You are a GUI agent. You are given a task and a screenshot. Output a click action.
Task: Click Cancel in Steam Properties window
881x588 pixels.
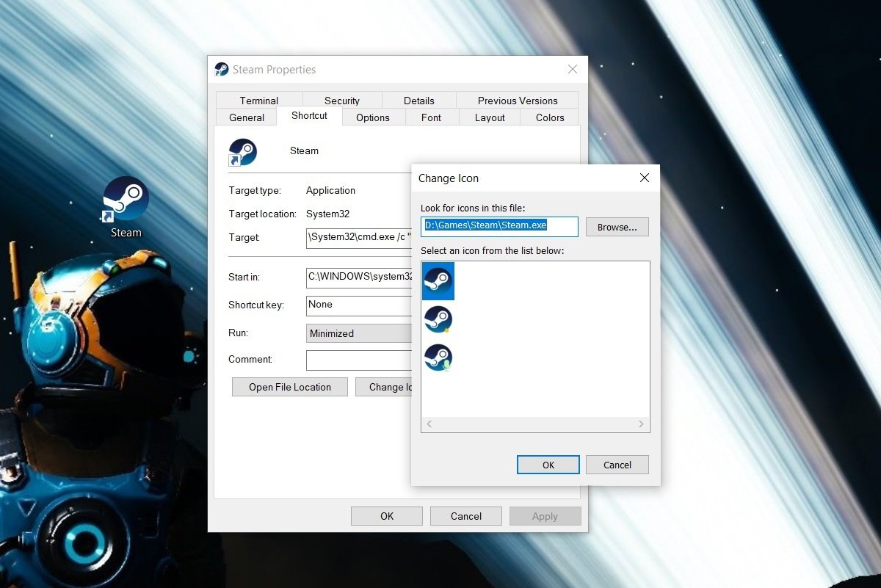[466, 516]
